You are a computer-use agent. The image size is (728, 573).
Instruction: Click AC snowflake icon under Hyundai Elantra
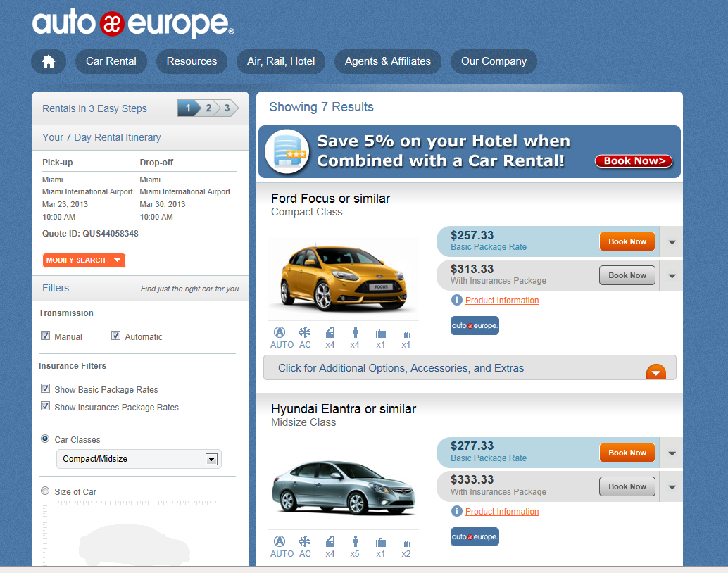[305, 541]
